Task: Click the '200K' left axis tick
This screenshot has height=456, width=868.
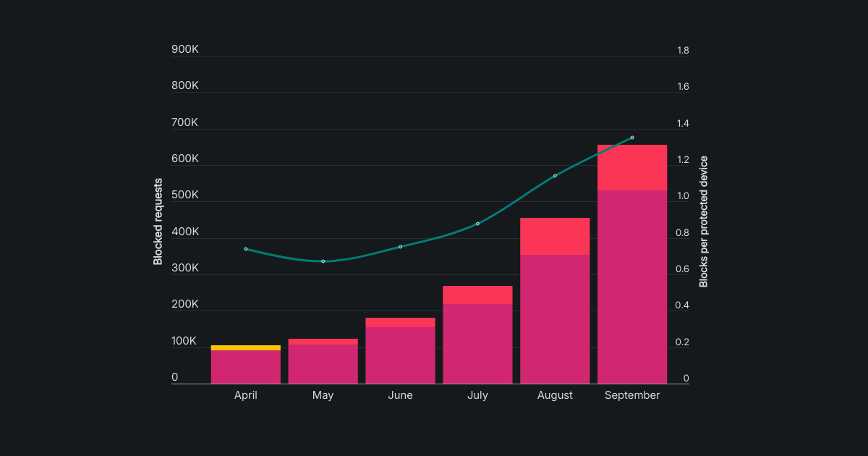Action: coord(185,304)
